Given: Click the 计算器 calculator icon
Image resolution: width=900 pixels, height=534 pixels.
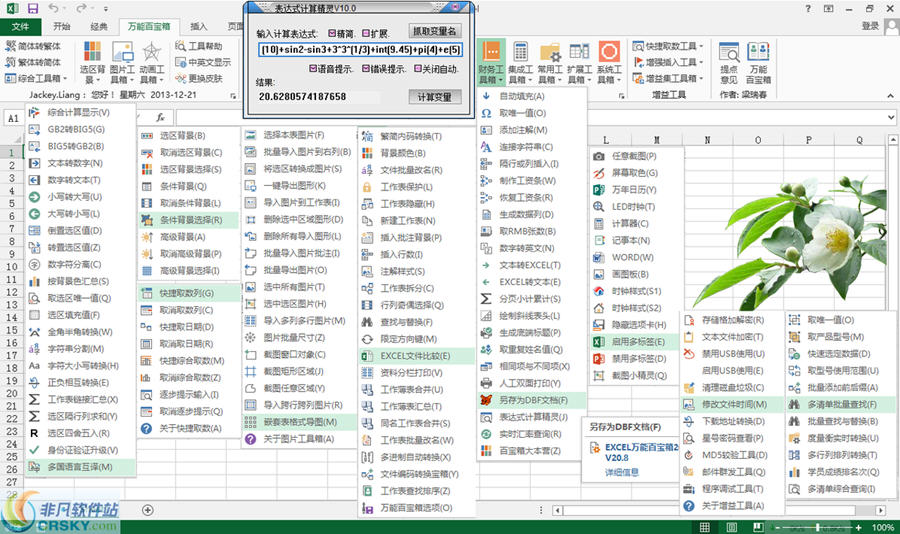Looking at the screenshot, I should (x=599, y=223).
